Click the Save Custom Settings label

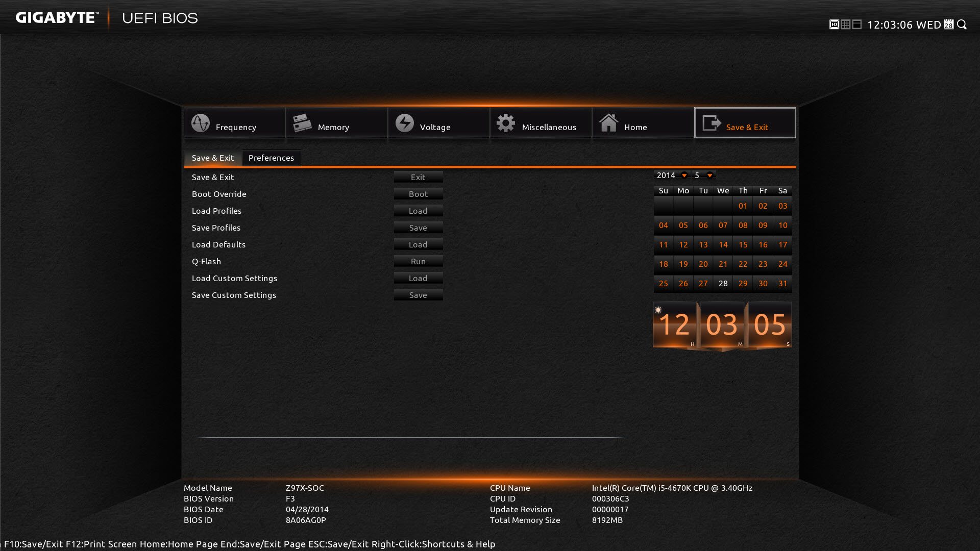click(x=234, y=295)
